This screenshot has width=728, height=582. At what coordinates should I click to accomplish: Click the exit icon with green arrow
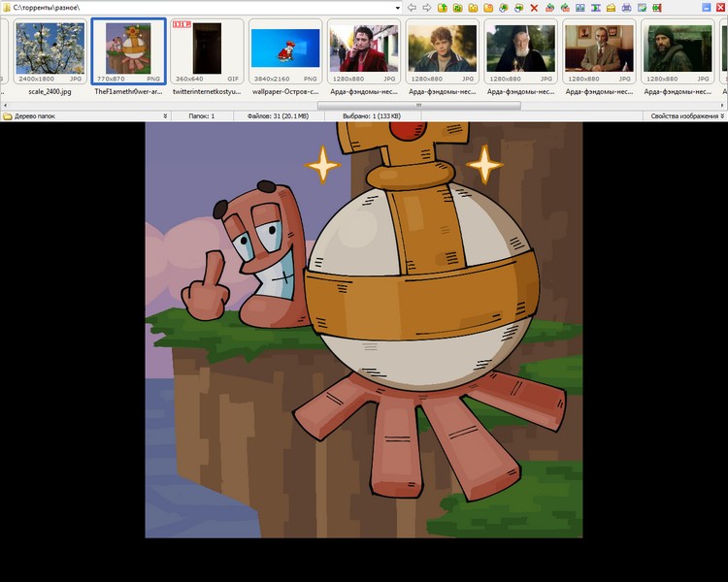pyautogui.click(x=657, y=8)
